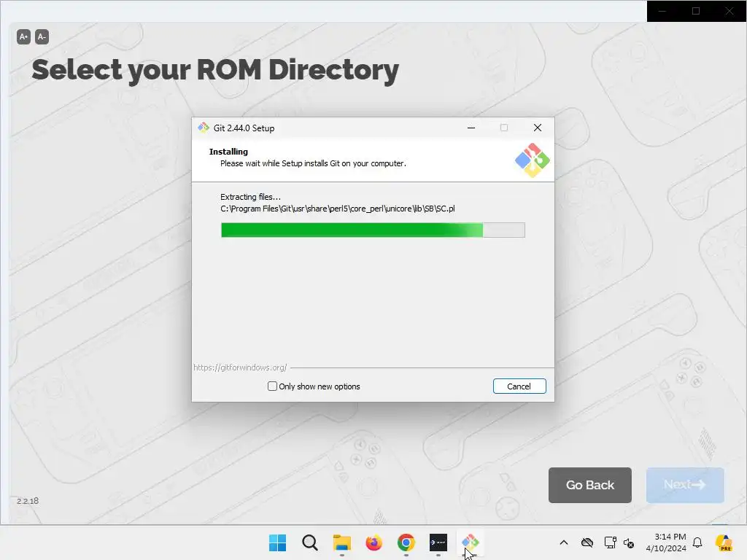Close the Git 2.44.0 Setup dialog
This screenshot has height=560, width=747.
pos(538,128)
